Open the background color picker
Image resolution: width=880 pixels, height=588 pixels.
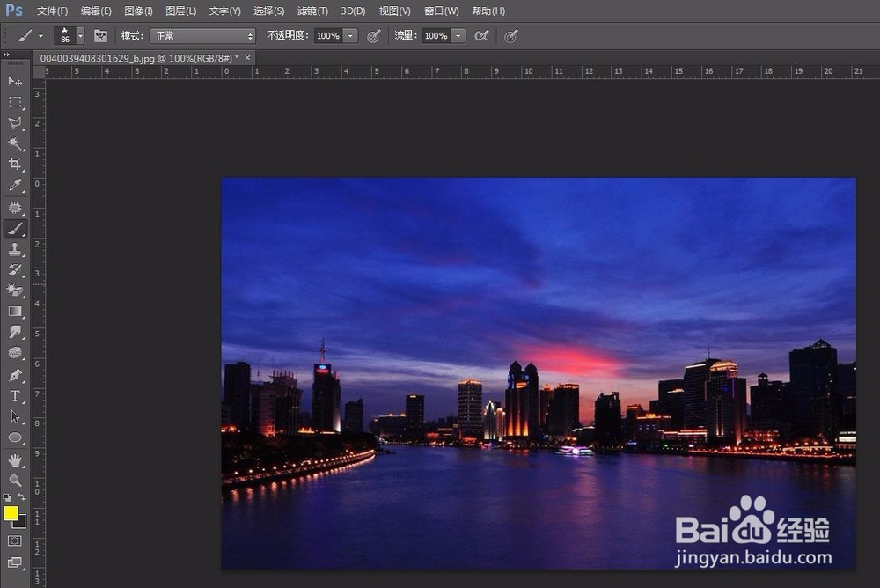pos(22,524)
